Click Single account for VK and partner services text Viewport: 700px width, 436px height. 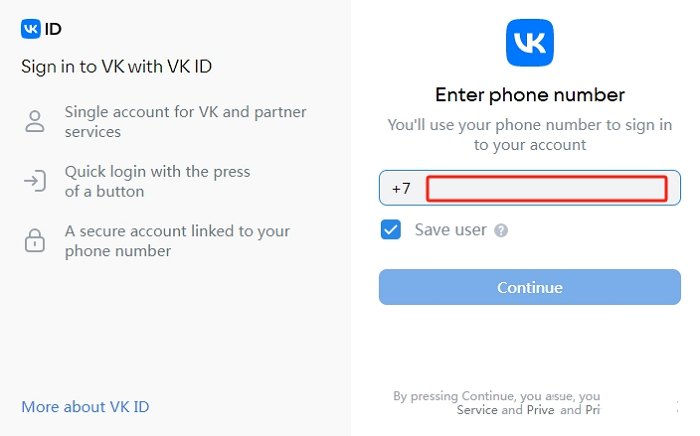(x=185, y=121)
